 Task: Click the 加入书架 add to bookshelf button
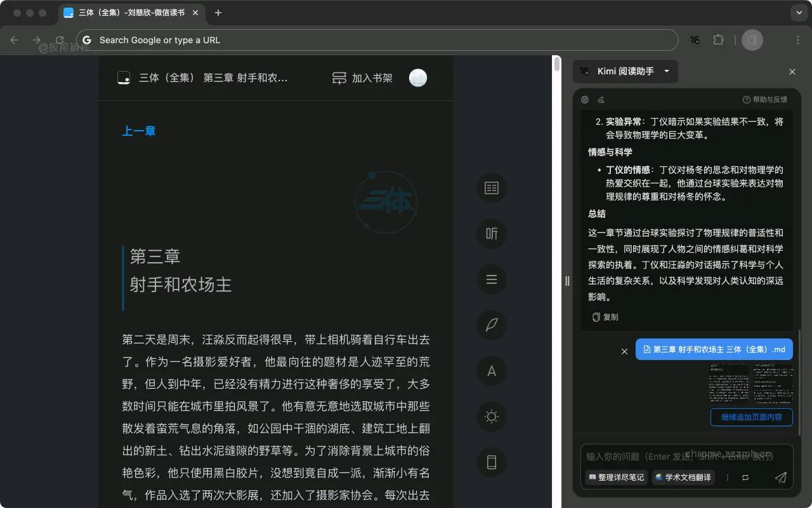[x=362, y=77]
